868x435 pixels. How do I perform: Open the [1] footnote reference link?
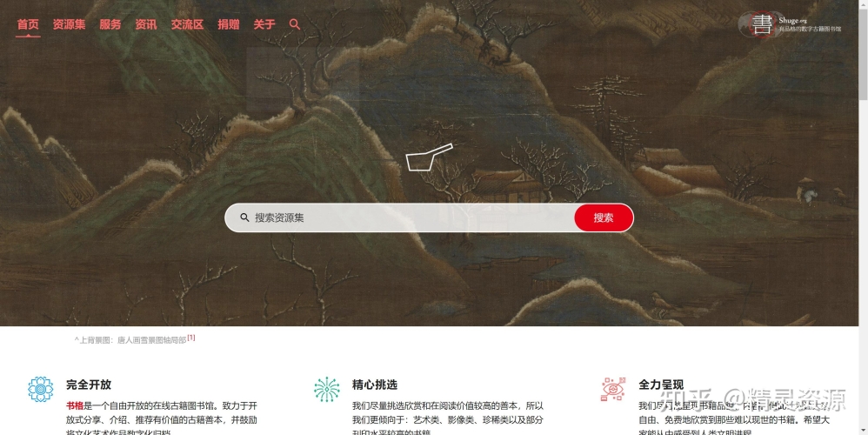191,338
